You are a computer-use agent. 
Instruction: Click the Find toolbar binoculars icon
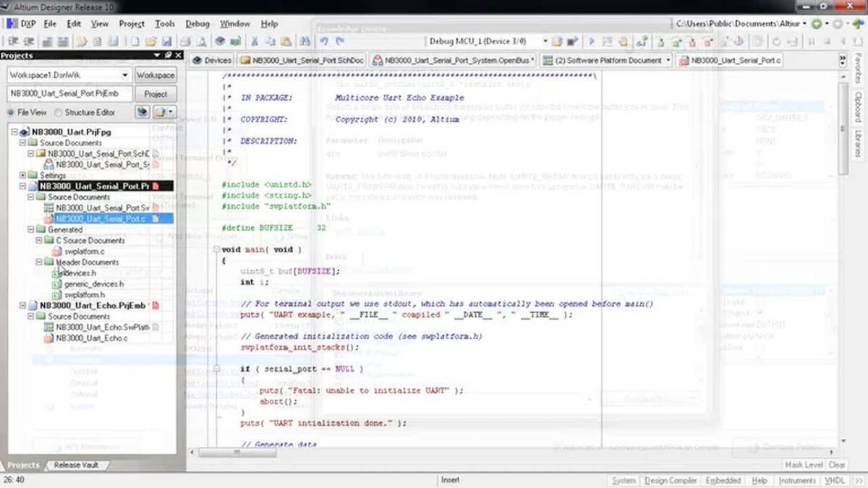click(305, 40)
